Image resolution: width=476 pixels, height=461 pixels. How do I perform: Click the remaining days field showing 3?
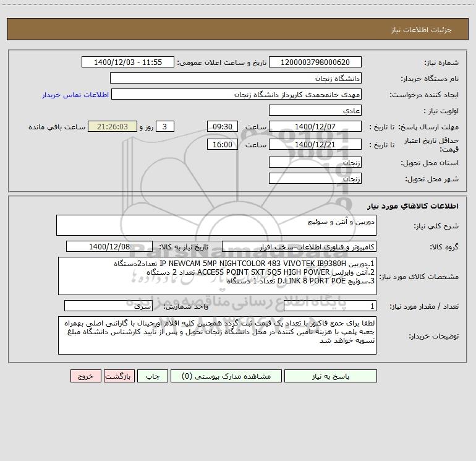pyautogui.click(x=165, y=126)
